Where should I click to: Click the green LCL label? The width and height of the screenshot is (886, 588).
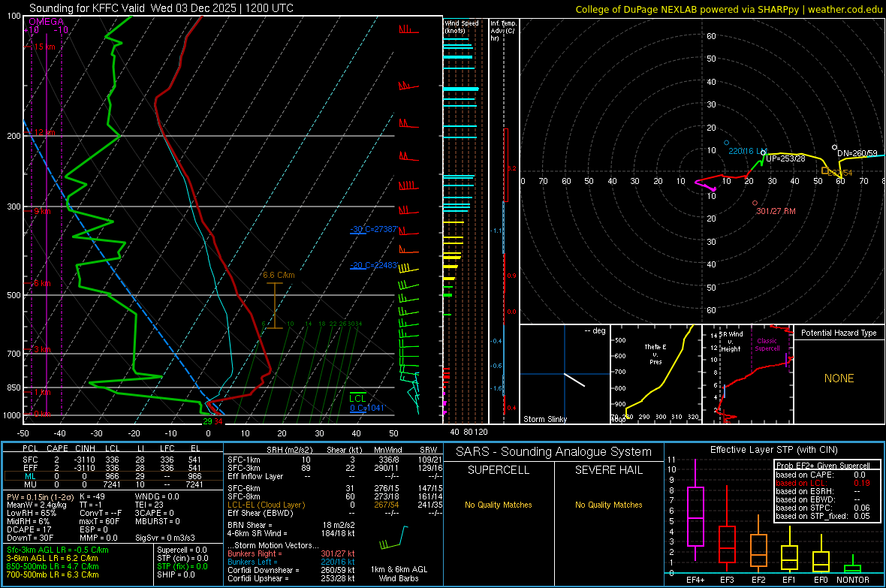[x=357, y=398]
